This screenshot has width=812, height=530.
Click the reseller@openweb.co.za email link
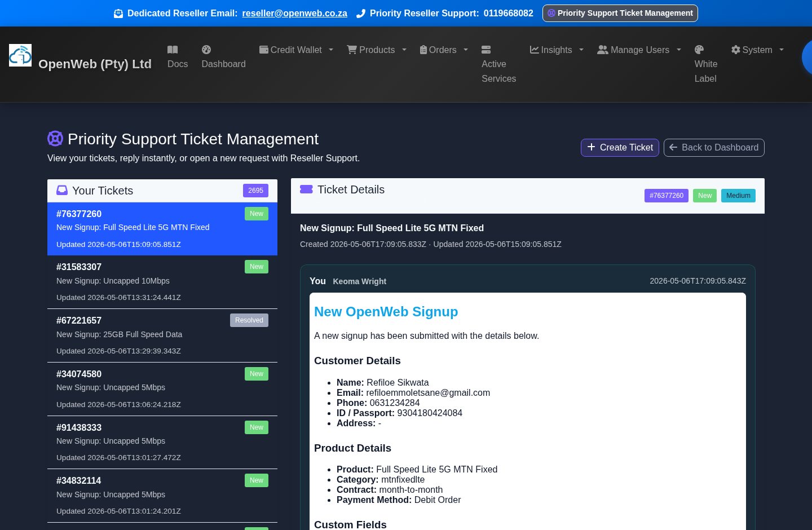tap(295, 14)
